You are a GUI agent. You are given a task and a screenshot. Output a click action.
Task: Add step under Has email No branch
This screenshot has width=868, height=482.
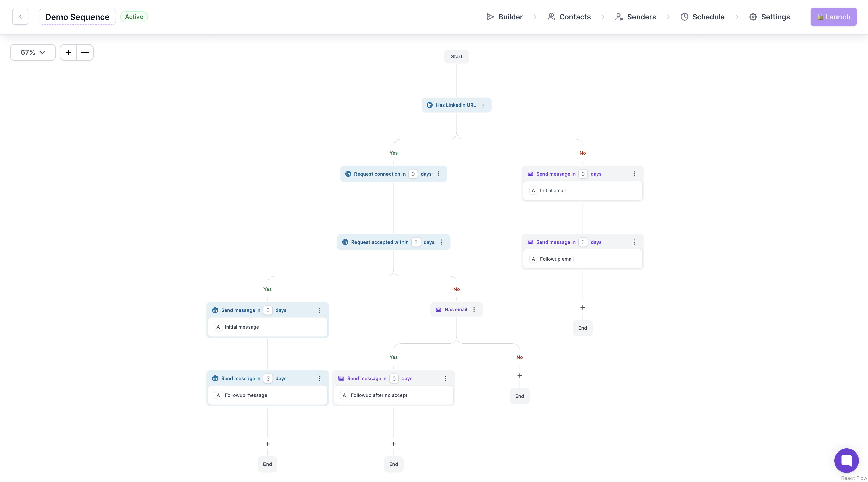[520, 376]
